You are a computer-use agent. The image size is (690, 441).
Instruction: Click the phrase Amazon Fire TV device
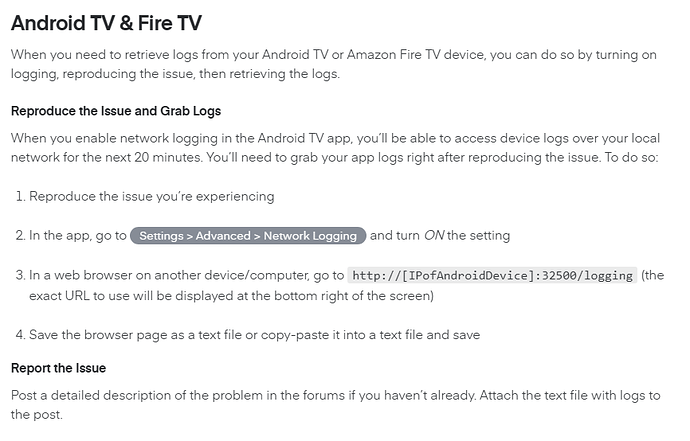coord(416,55)
